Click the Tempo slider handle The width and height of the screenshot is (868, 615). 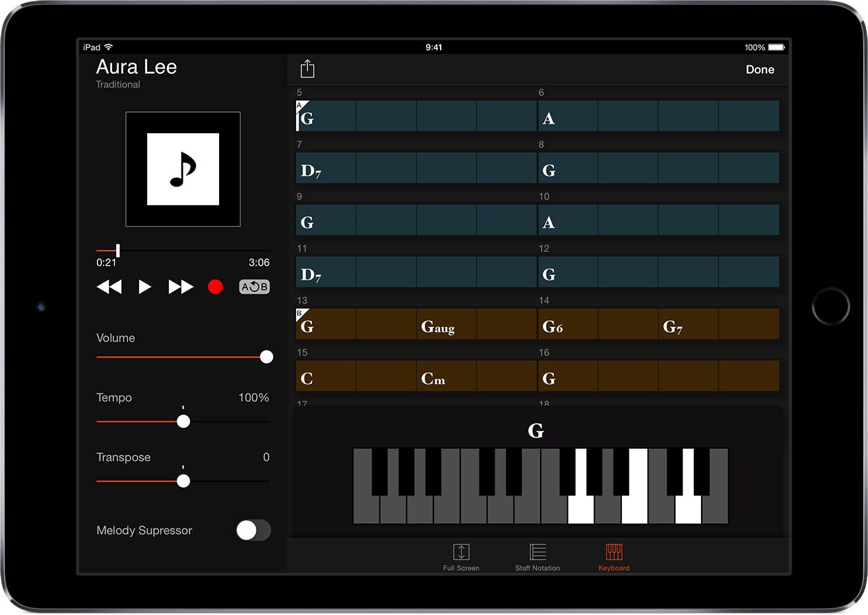tap(183, 421)
